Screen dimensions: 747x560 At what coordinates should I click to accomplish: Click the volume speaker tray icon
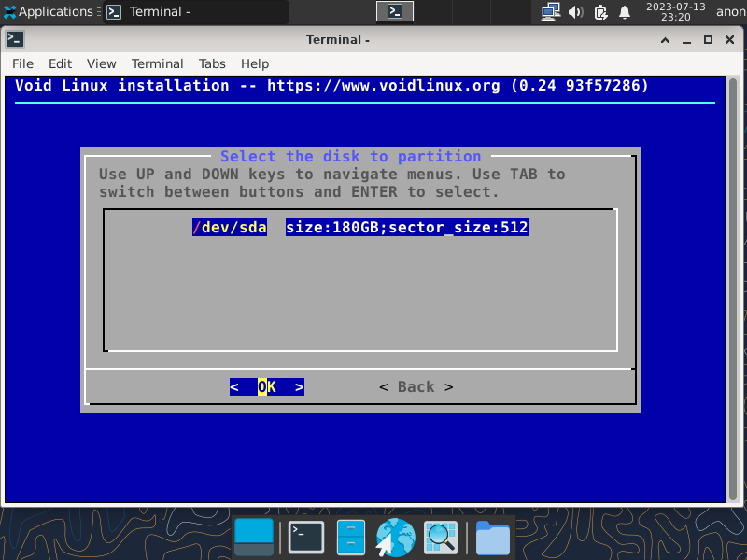coord(575,12)
